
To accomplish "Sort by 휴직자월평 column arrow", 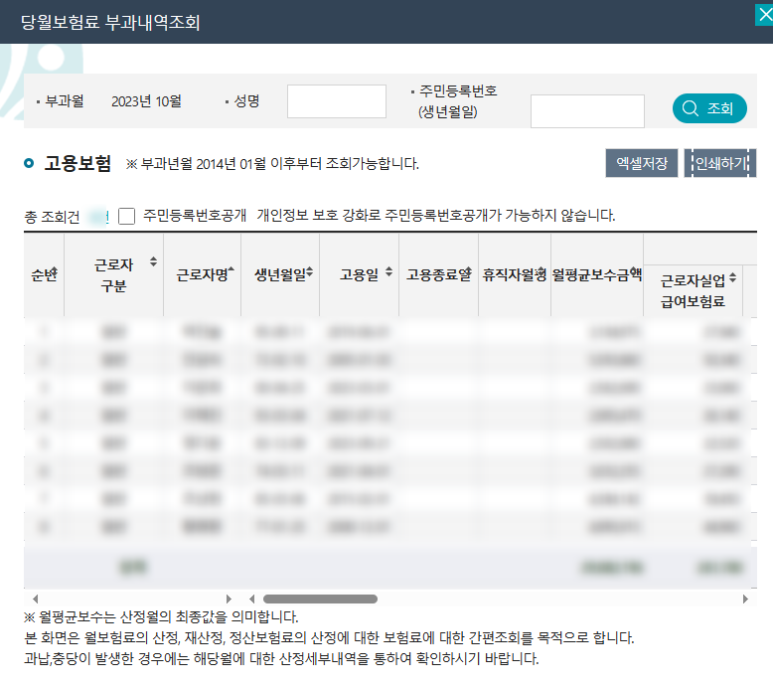I will [543, 272].
